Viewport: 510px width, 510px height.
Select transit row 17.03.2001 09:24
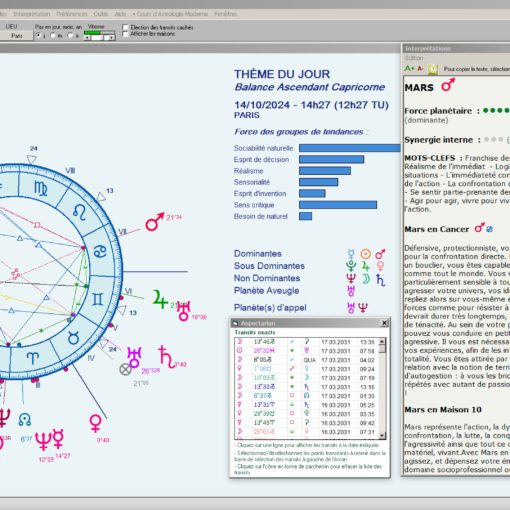tap(307, 369)
